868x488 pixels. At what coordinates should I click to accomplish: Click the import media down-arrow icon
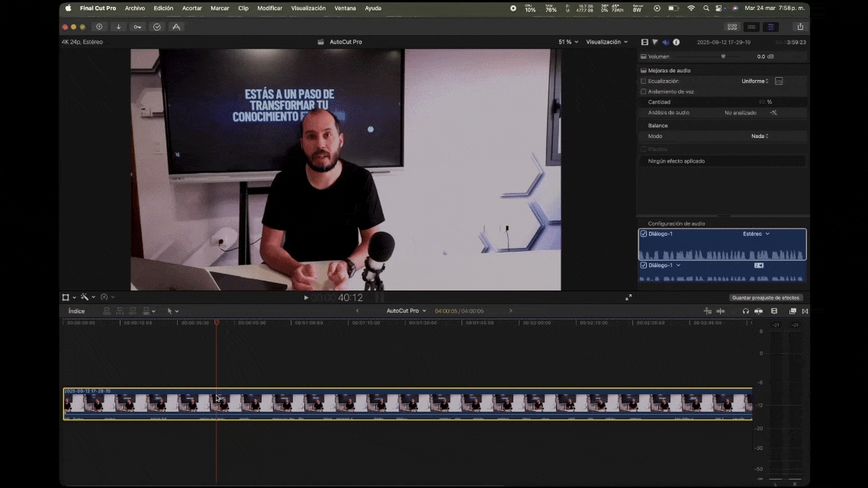click(x=117, y=27)
